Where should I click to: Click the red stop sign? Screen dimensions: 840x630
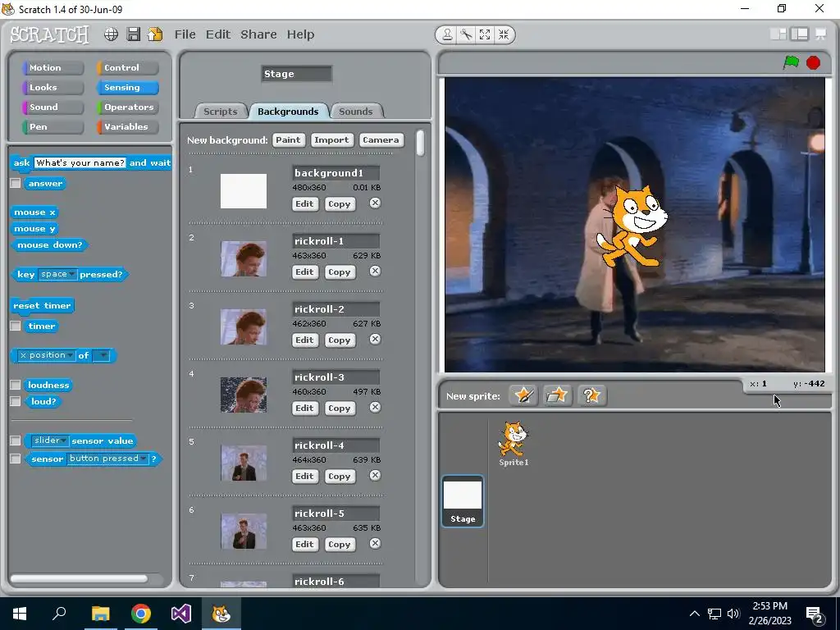813,62
